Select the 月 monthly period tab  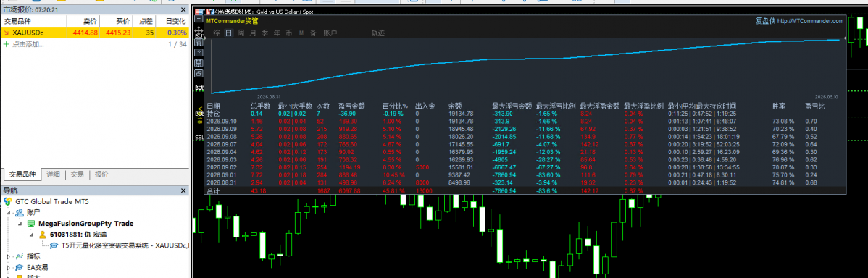pos(253,33)
